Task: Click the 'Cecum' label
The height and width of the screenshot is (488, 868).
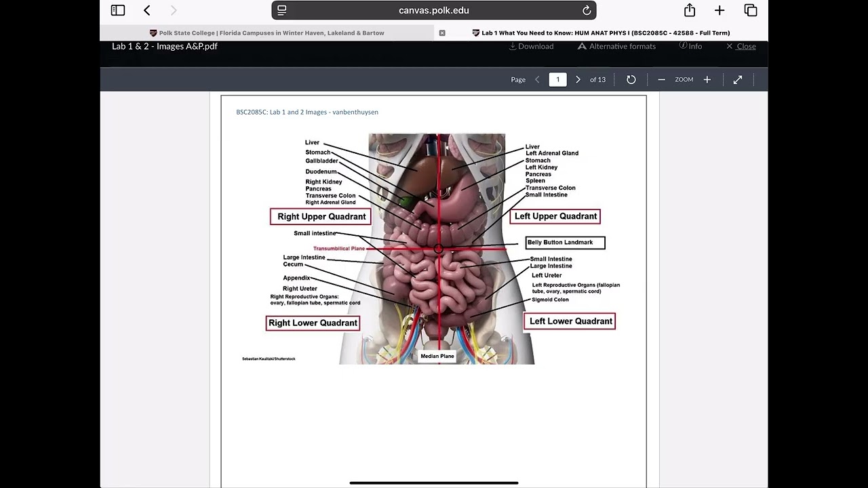Action: [x=293, y=264]
